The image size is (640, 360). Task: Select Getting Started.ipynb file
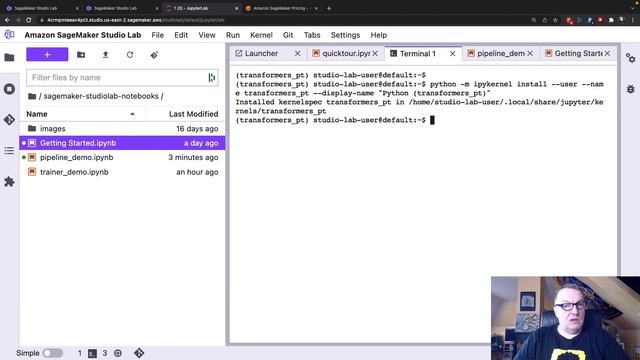click(x=122, y=143)
